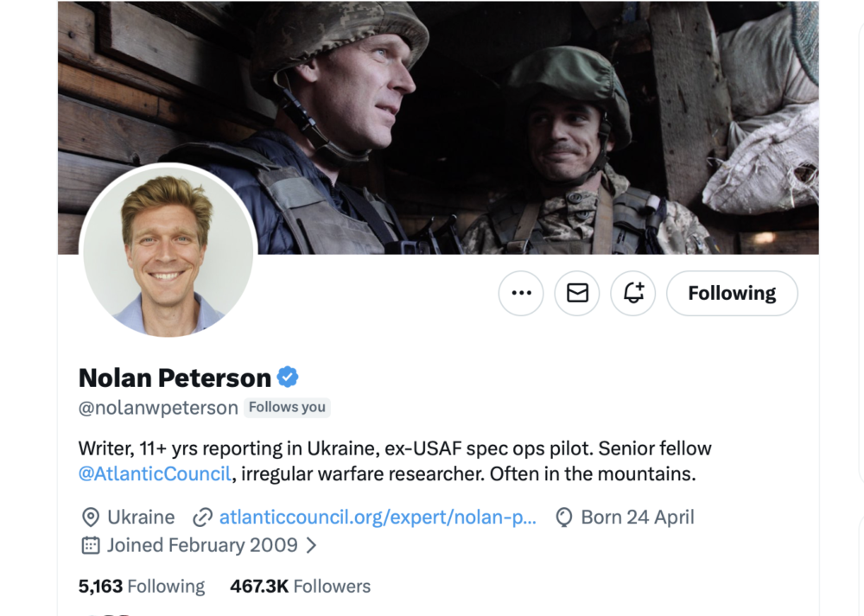Click the blue verified checkmark badge

click(x=288, y=378)
